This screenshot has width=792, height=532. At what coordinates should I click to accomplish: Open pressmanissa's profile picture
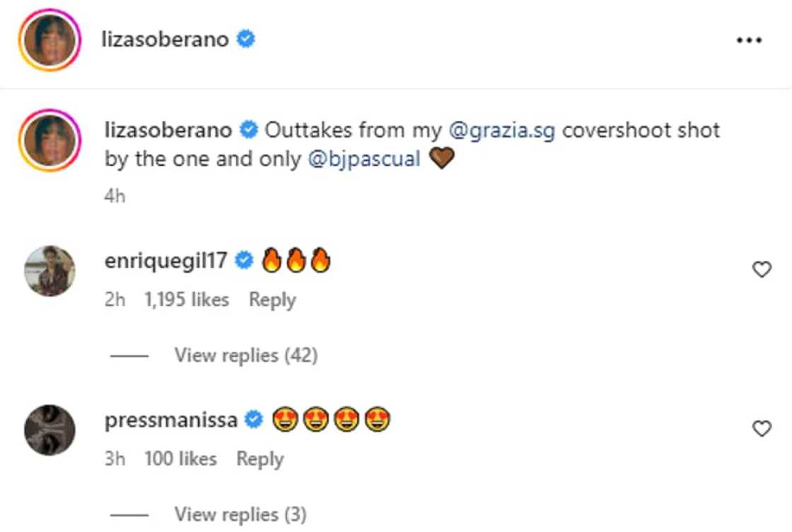click(49, 430)
